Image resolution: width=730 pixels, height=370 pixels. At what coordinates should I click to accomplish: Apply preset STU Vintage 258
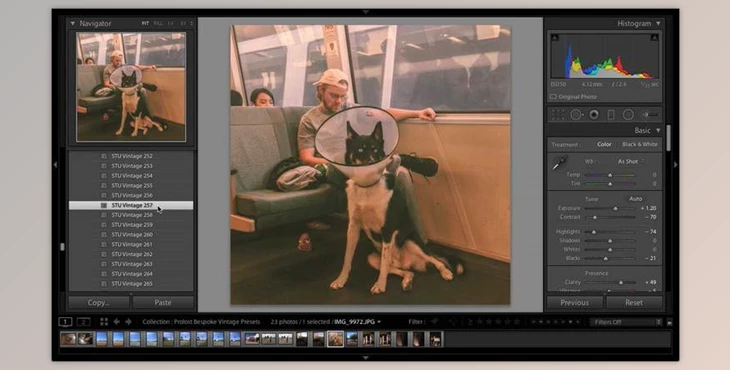(x=131, y=215)
